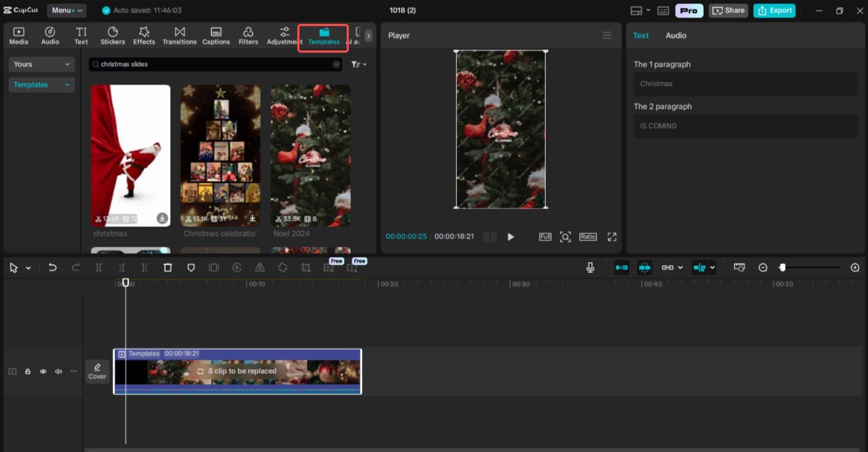Click the undo arrow icon
868x452 pixels.
pyautogui.click(x=53, y=268)
